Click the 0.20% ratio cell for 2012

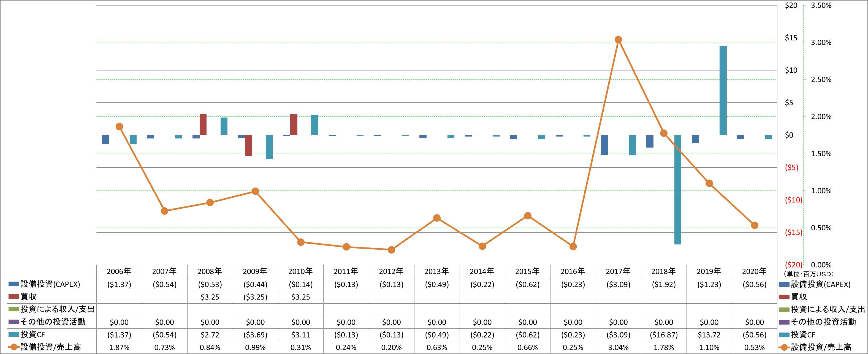tap(391, 347)
